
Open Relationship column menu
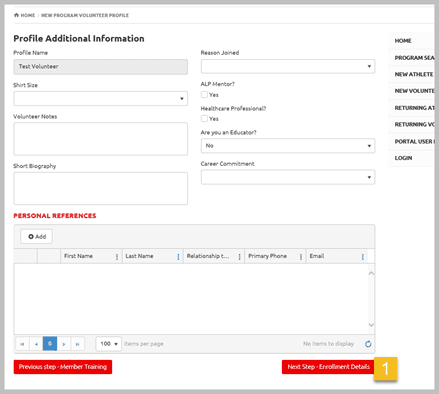(x=239, y=257)
